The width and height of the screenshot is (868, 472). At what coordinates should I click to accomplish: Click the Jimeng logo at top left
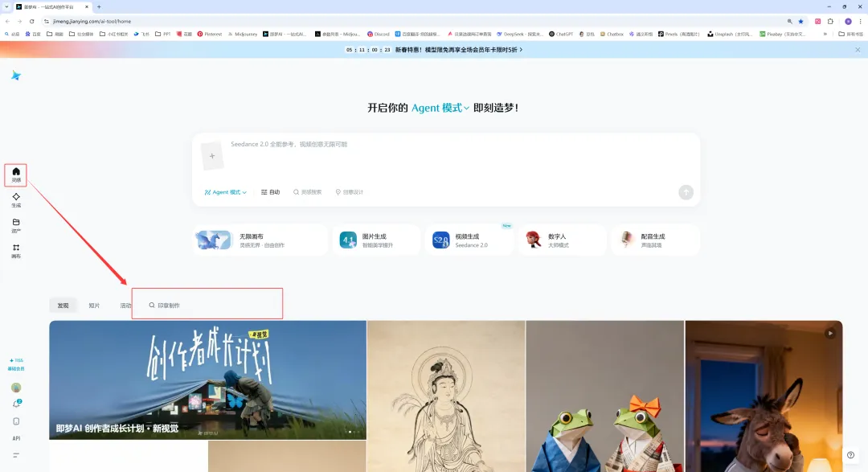point(16,76)
